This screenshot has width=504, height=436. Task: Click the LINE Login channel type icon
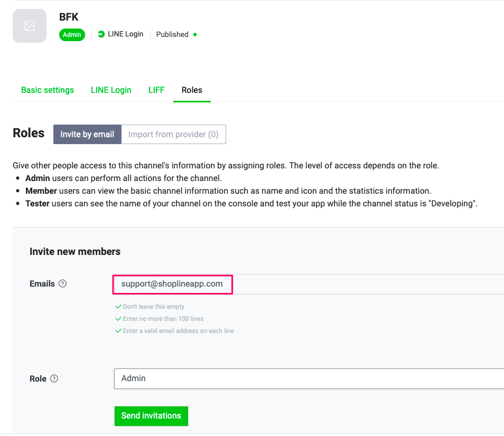tap(101, 34)
